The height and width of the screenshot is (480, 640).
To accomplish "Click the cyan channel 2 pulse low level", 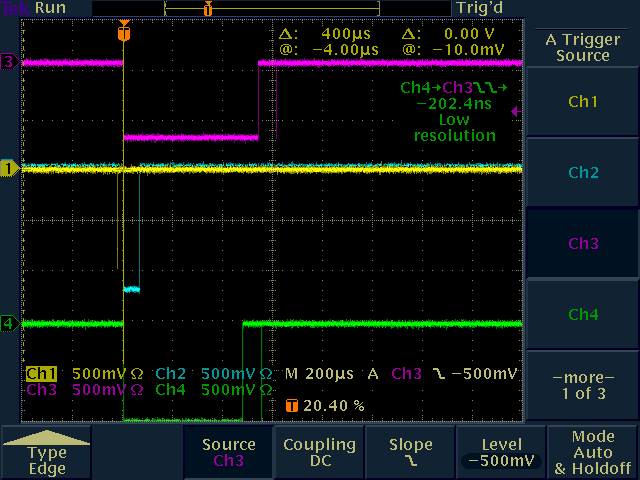I will click(x=131, y=289).
